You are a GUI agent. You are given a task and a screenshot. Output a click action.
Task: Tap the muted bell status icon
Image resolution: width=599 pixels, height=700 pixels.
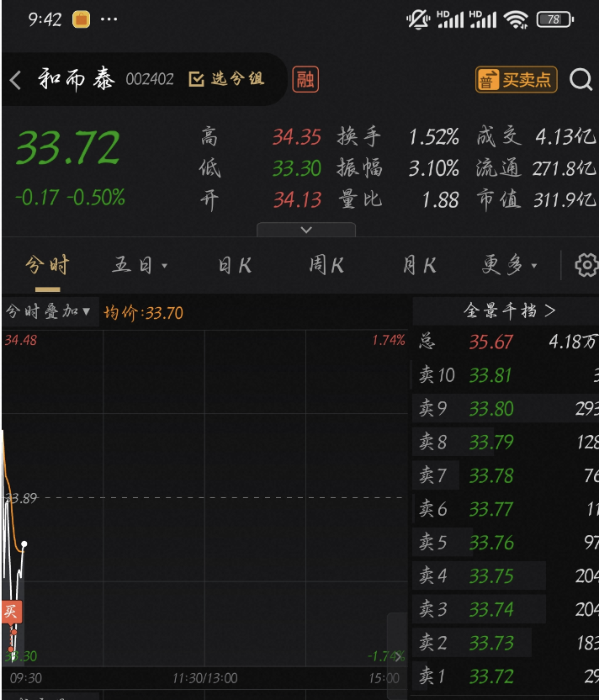pyautogui.click(x=418, y=19)
